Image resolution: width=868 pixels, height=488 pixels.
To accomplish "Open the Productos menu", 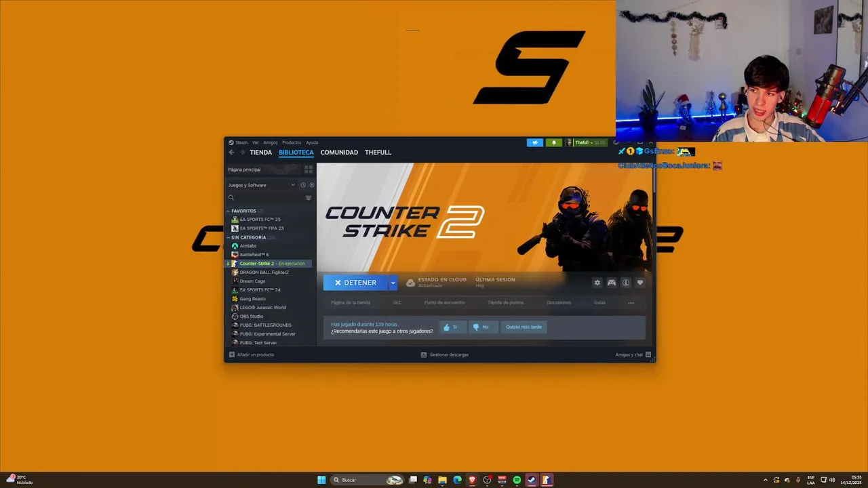I will (292, 142).
